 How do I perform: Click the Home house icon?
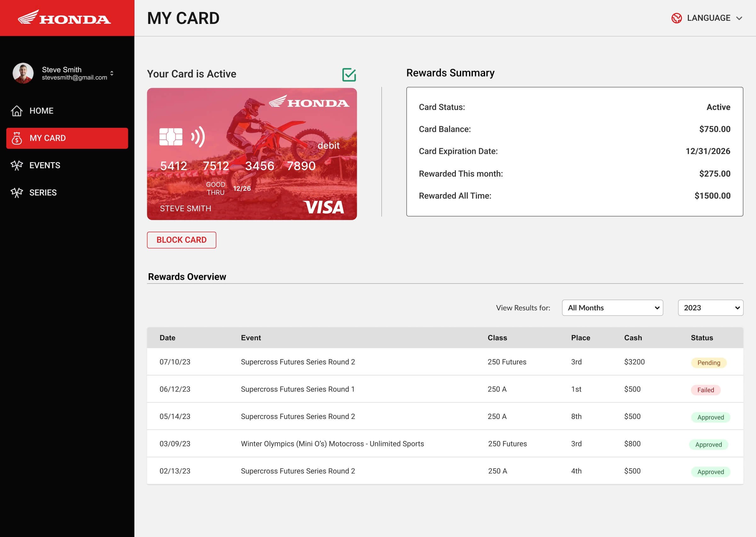[17, 111]
